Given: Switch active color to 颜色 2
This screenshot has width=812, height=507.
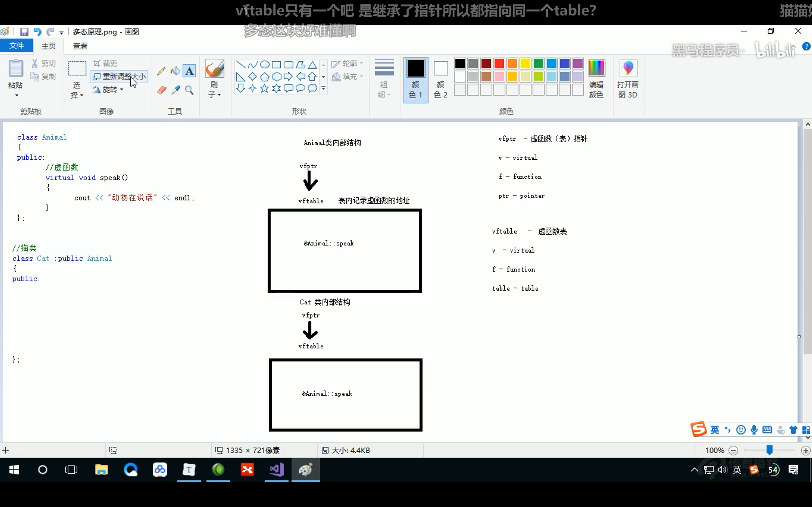Looking at the screenshot, I should (x=440, y=80).
